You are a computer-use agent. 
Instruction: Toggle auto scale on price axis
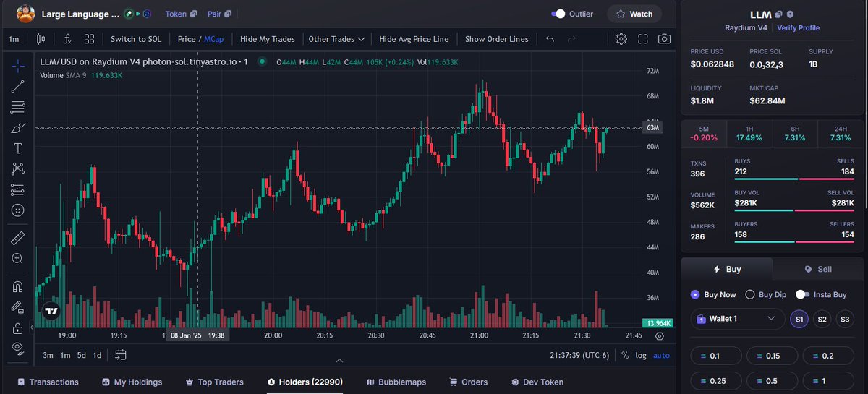pos(661,355)
